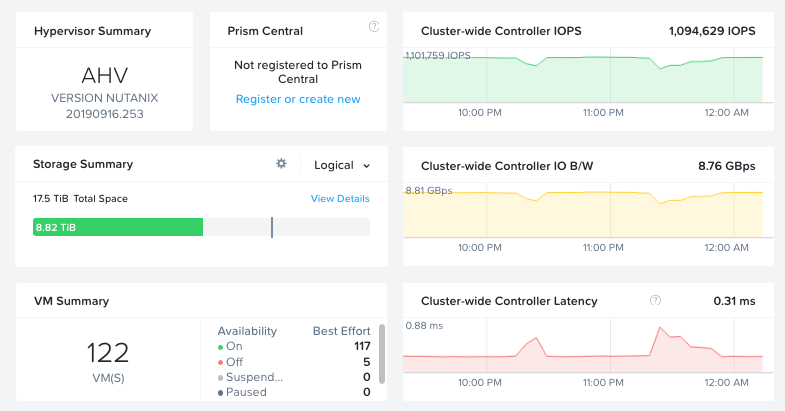Click Controller Latency help question mark icon
785x411 pixels.
coord(655,300)
